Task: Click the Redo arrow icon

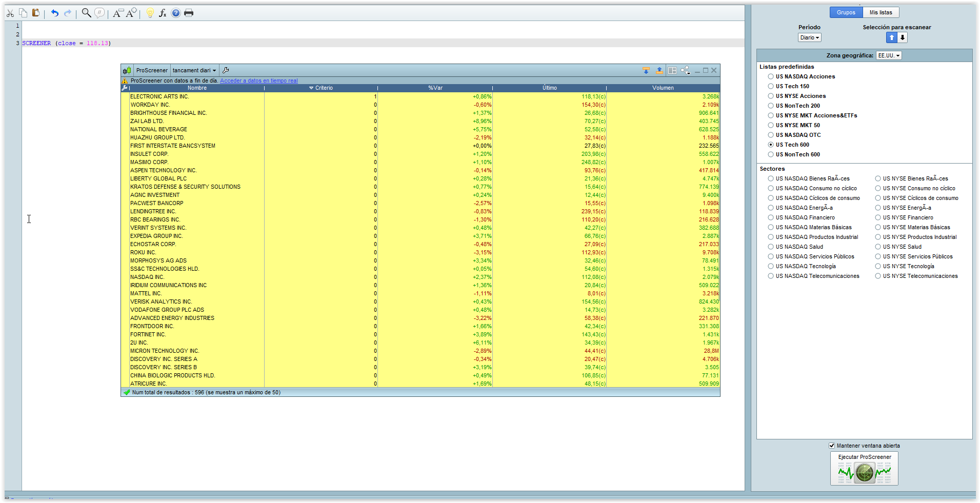Action: coord(68,13)
